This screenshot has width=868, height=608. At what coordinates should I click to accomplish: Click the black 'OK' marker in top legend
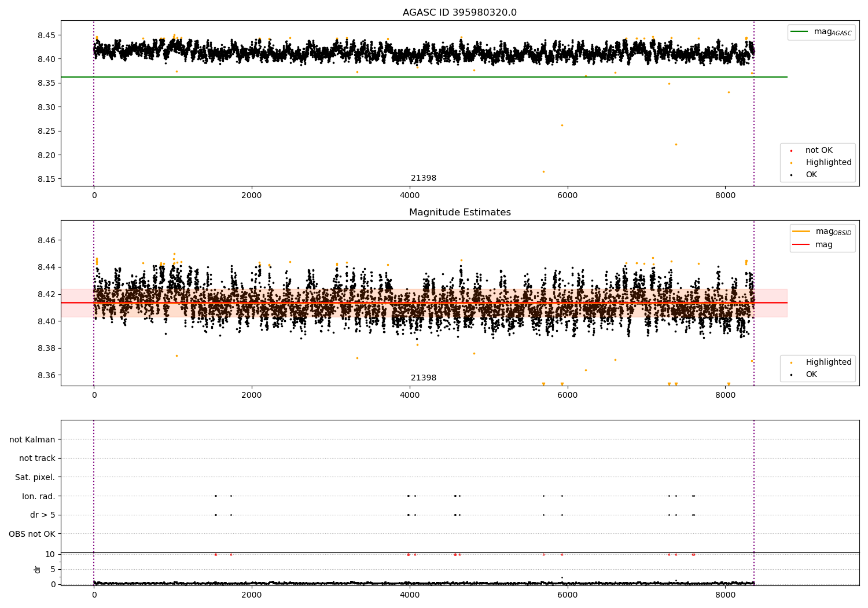[791, 175]
